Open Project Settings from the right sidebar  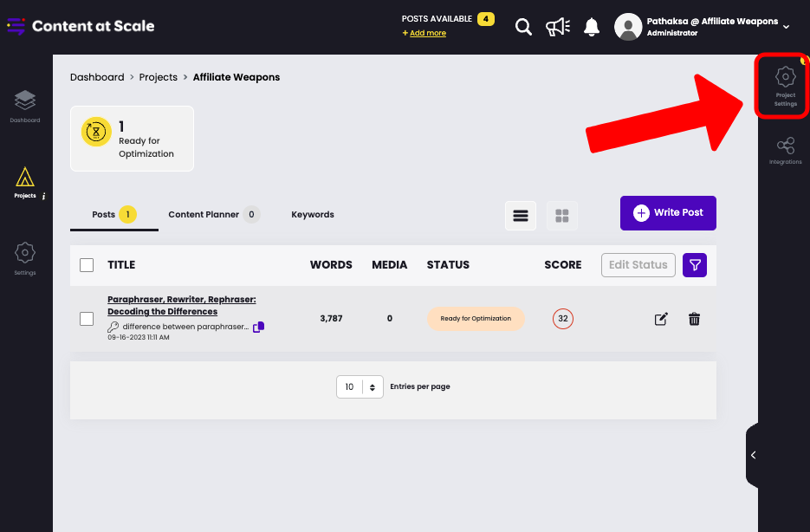784,85
